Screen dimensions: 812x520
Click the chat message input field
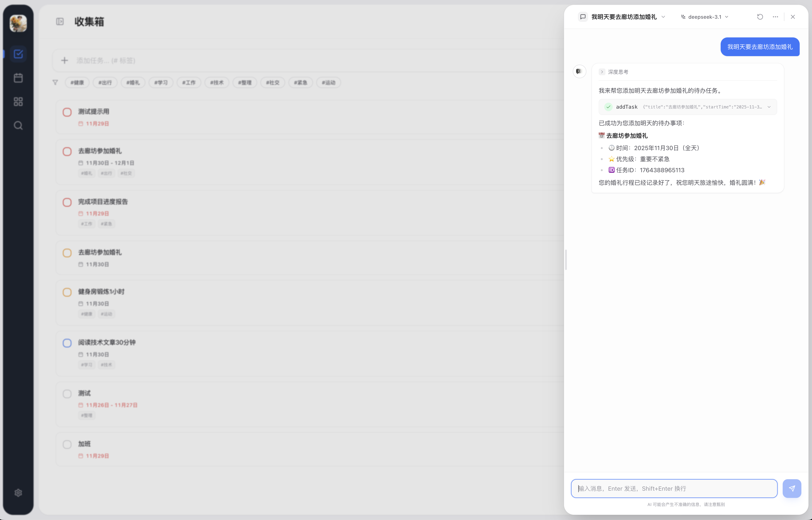[x=674, y=488]
